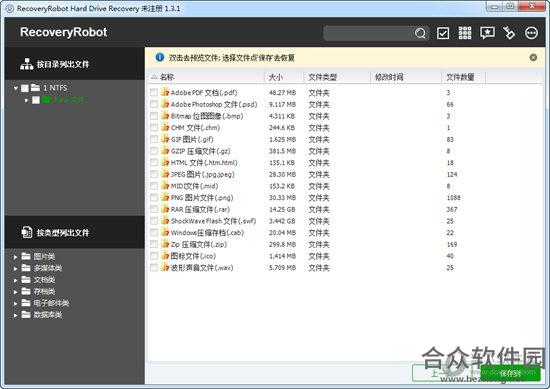Click the CHM (.chm) folder icon
550x389 pixels.
(x=165, y=127)
